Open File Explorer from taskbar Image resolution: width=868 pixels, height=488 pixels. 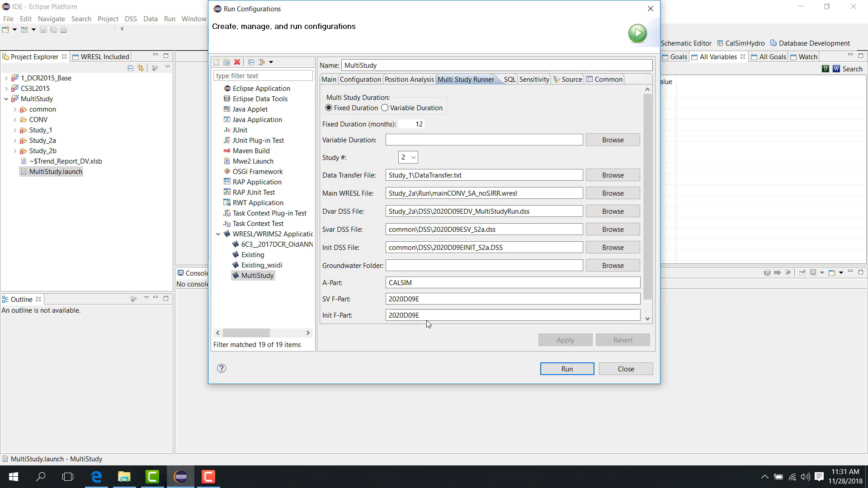[124, 477]
